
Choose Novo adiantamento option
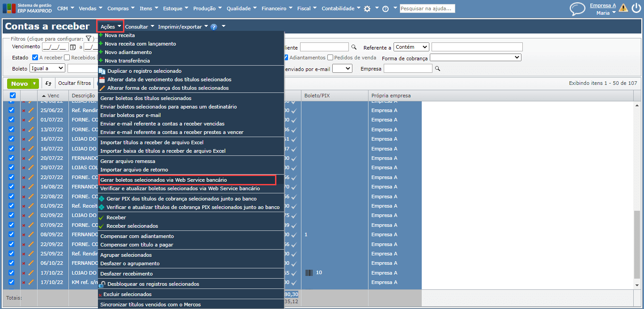(x=128, y=52)
